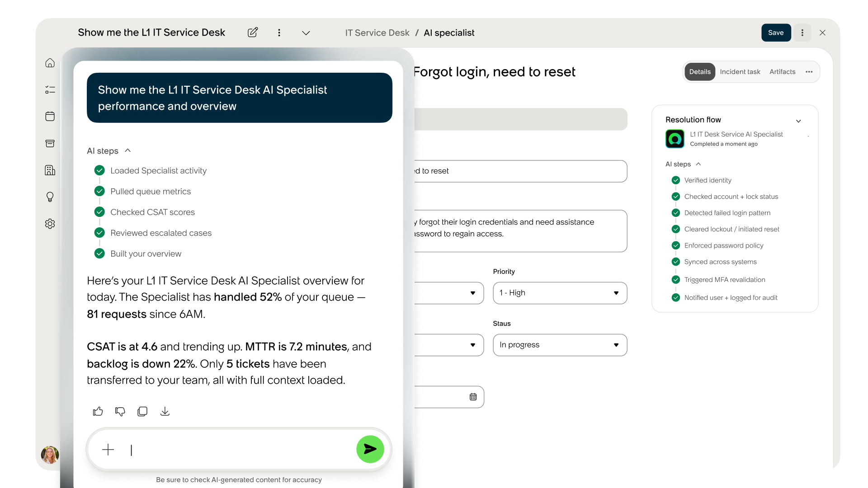This screenshot has width=868, height=488.
Task: Collapse AI steps in the Resolution flow
Action: [683, 164]
